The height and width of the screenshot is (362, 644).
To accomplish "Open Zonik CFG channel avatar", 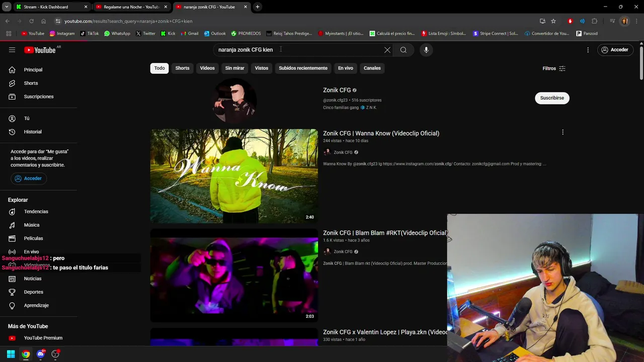I will pyautogui.click(x=234, y=100).
